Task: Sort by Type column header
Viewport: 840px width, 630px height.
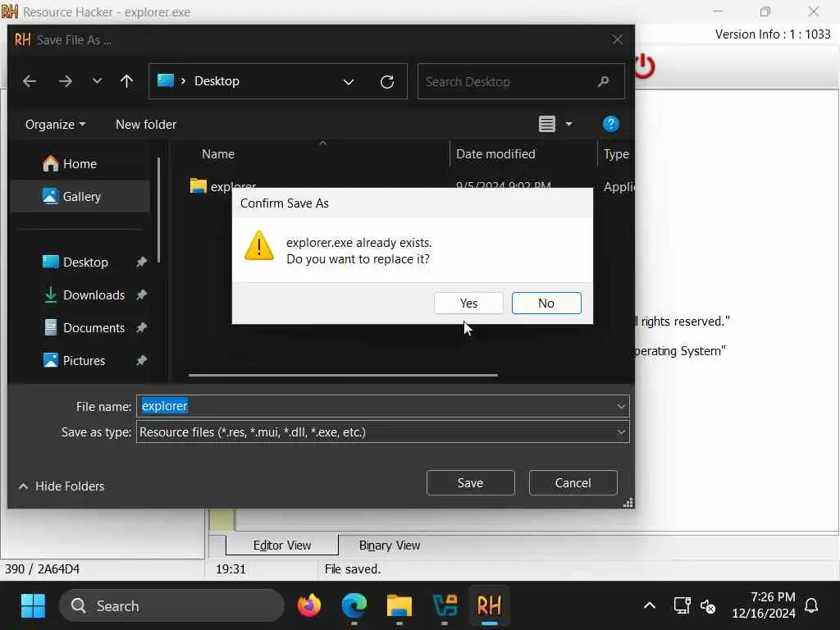Action: [616, 154]
